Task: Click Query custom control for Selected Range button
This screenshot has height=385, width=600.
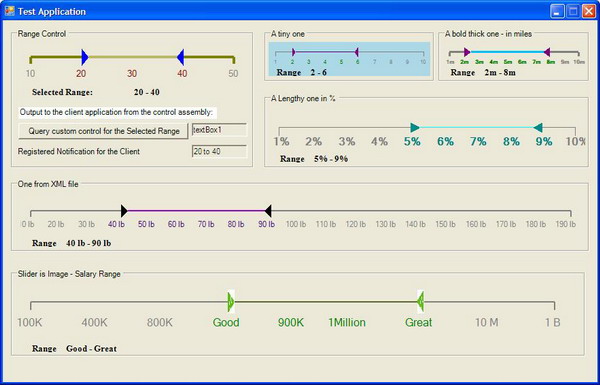Action: (x=103, y=131)
